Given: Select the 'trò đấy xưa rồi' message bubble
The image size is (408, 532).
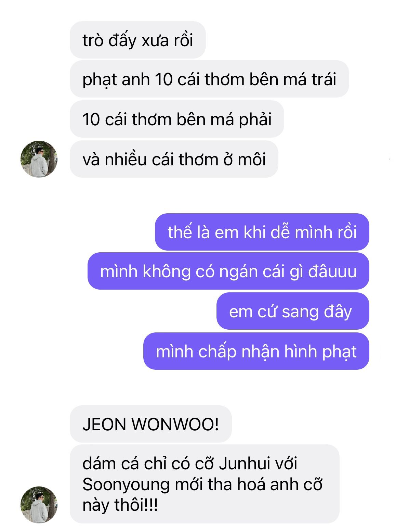Looking at the screenshot, I should [x=138, y=40].
